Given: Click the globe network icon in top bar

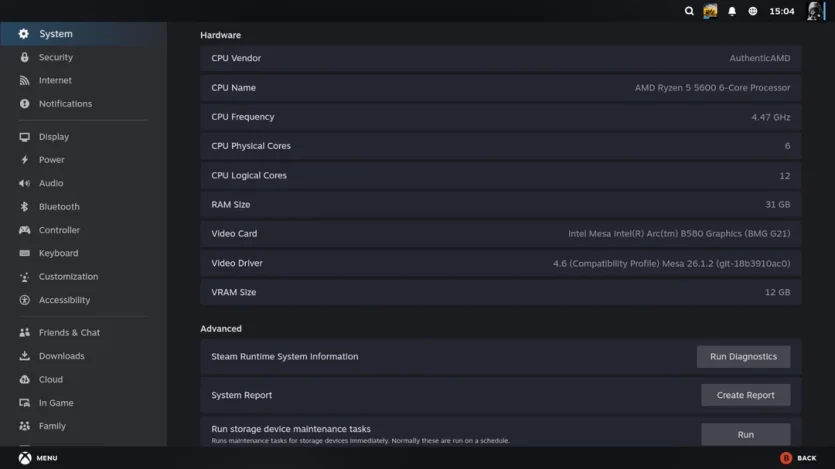Looking at the screenshot, I should 752,11.
